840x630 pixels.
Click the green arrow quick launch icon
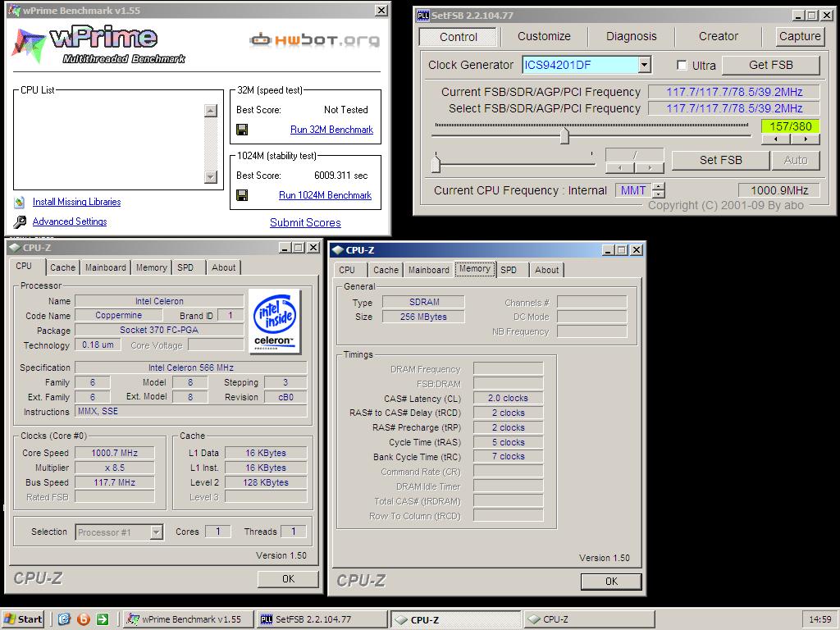click(103, 619)
